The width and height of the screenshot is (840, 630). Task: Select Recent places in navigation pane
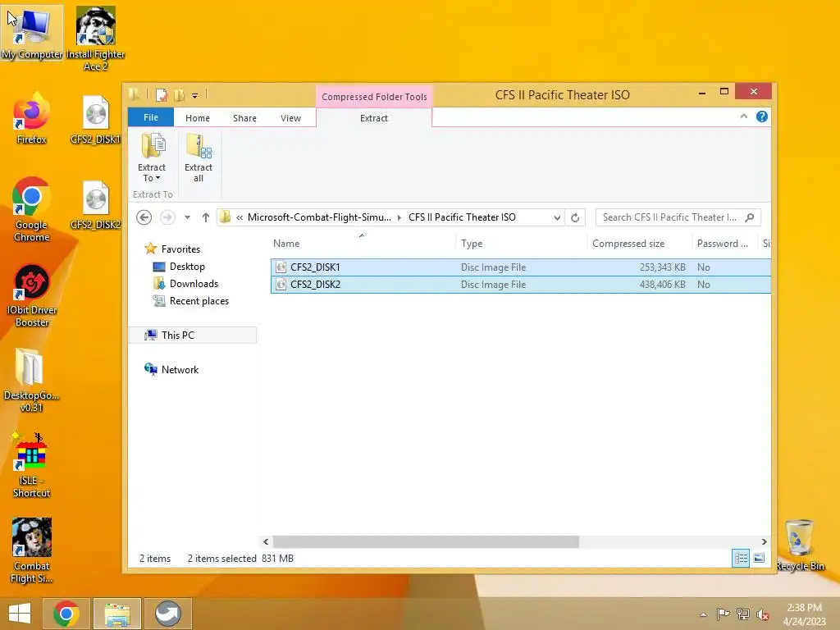point(199,301)
